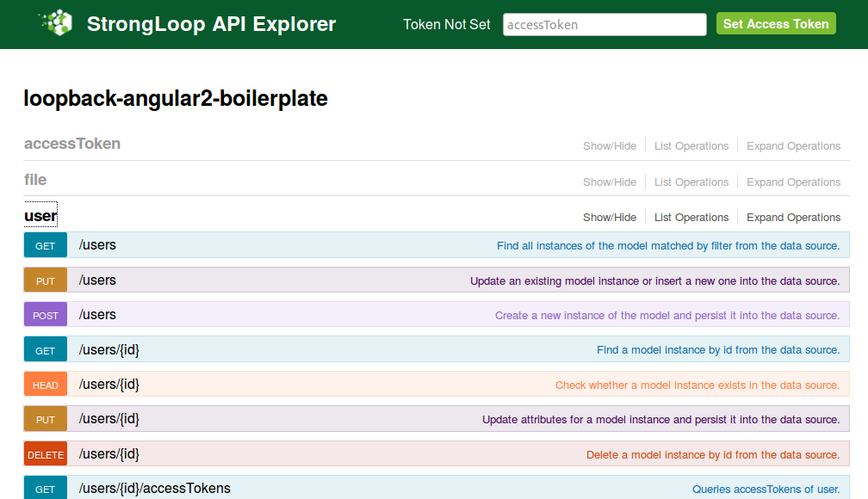Click 'Update attributes for a model instance' description

661,419
